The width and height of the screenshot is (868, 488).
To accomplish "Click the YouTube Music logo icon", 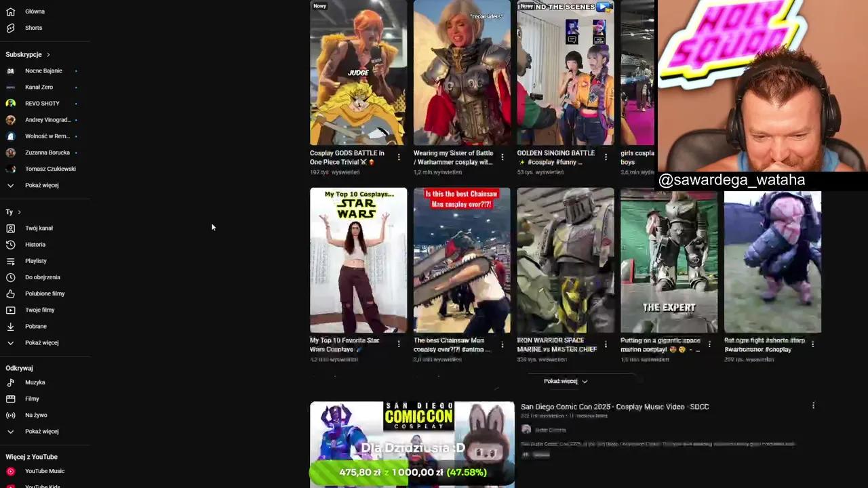I will (x=10, y=471).
